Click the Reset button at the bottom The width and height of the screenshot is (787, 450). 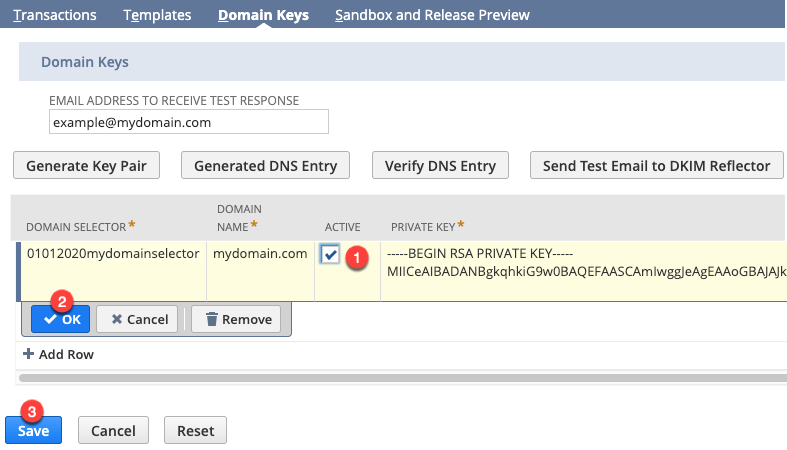(195, 430)
